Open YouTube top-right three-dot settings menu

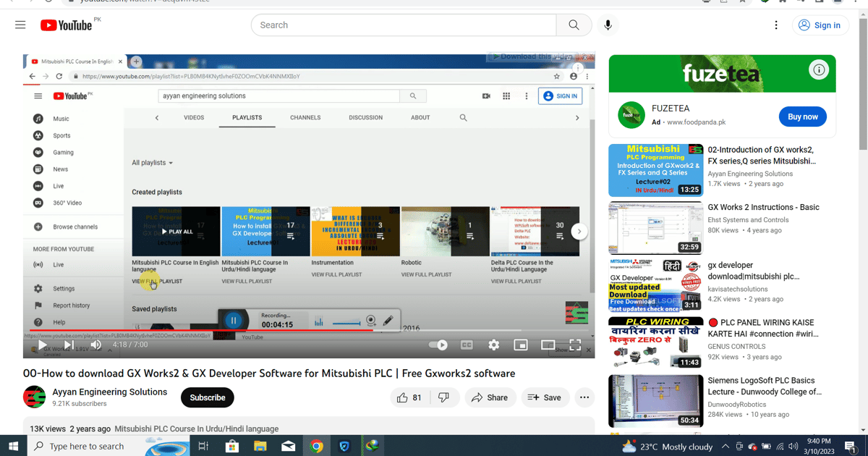click(776, 25)
